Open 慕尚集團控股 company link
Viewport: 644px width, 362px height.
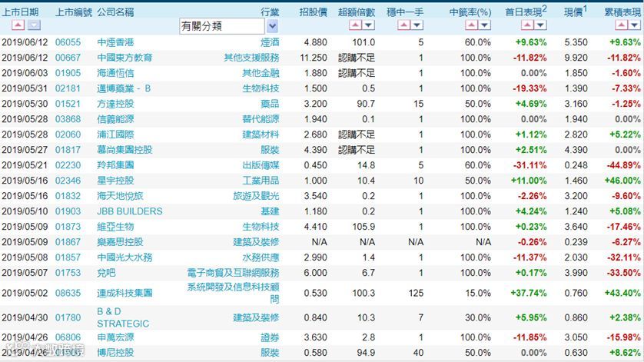pyautogui.click(x=124, y=150)
